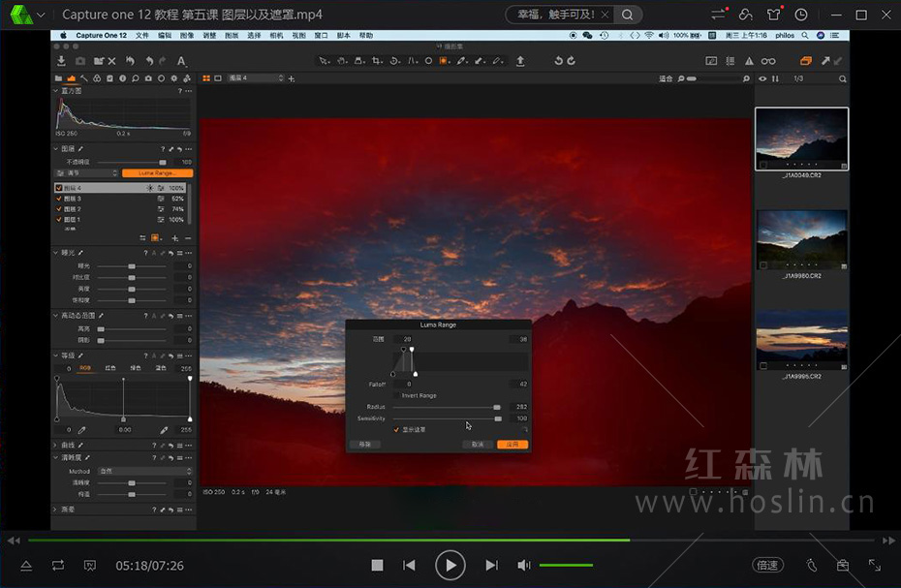The width and height of the screenshot is (901, 588).
Task: Toggle selection checkbox on thumbnail _J1A9995.CR2
Action: (763, 366)
